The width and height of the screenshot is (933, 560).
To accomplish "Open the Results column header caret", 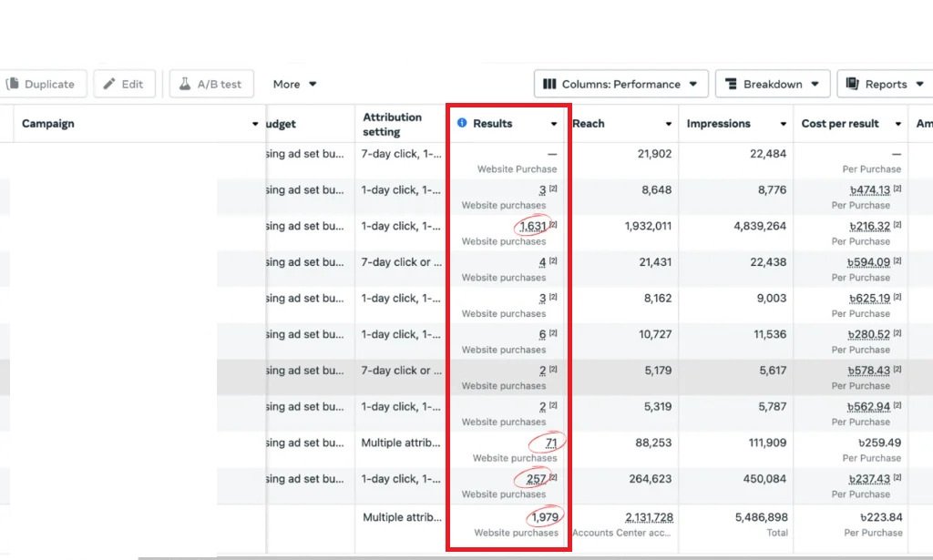I will click(x=553, y=124).
